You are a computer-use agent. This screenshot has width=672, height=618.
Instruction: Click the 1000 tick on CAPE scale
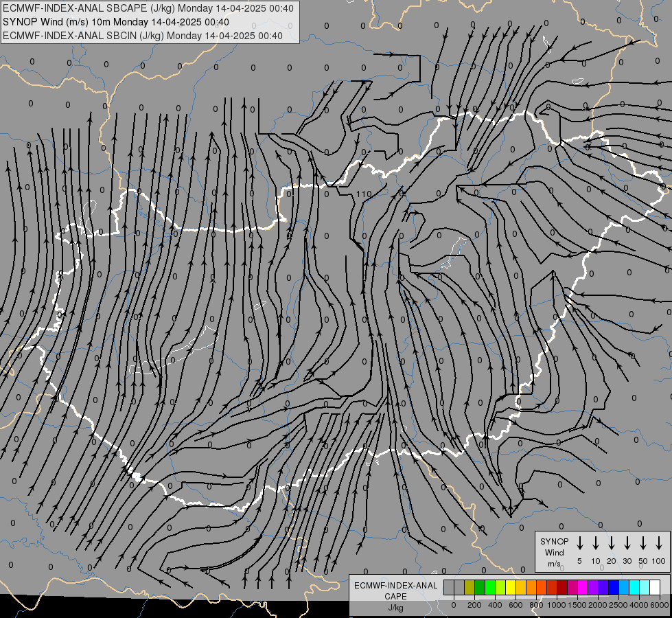[x=556, y=605]
